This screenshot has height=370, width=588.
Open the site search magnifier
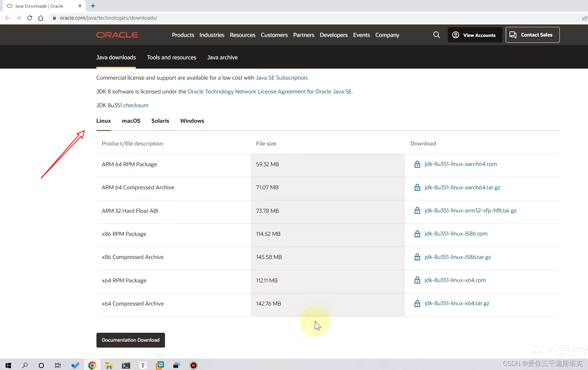click(436, 35)
